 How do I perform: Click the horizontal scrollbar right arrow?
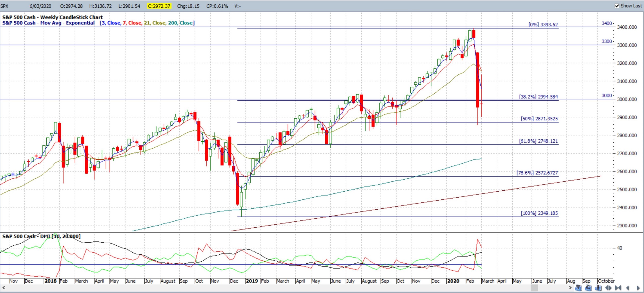[570, 288]
